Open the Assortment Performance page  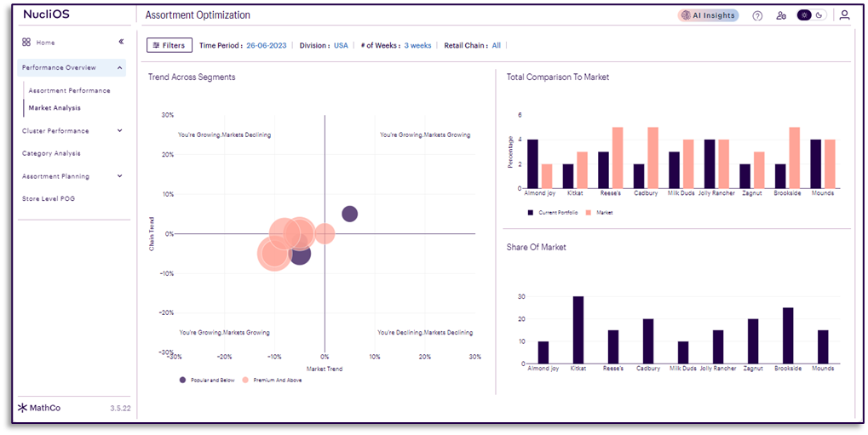tap(69, 90)
